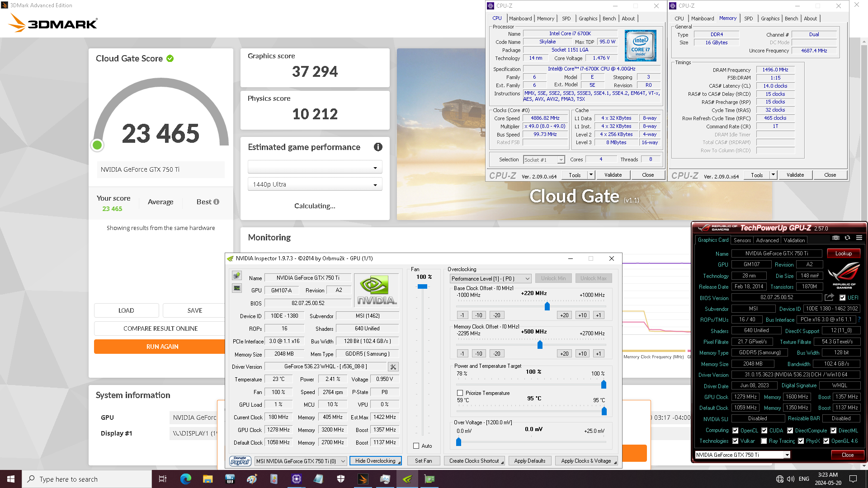The image size is (868, 488).
Task: Click the Base Clock Offset slider handle
Action: point(547,306)
